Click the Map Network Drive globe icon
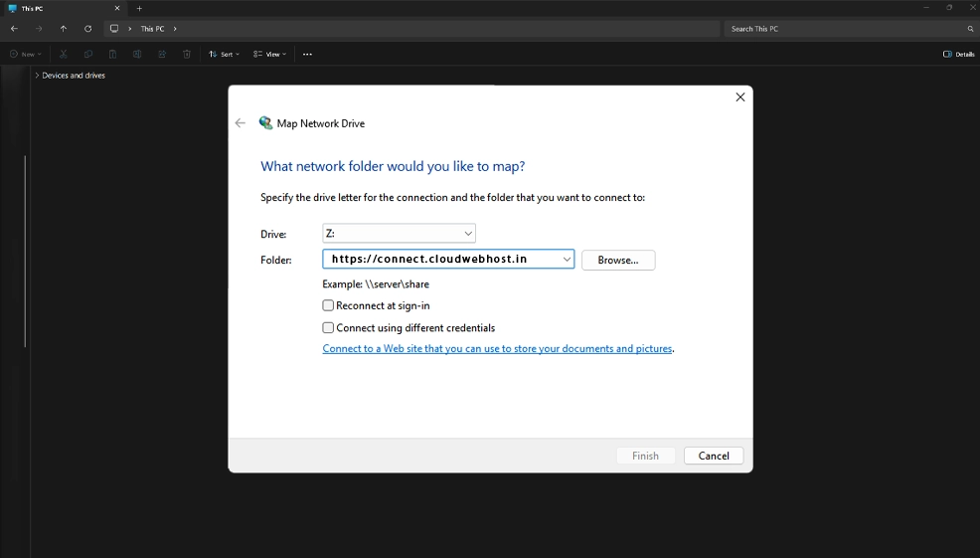980x558 pixels. coord(265,122)
